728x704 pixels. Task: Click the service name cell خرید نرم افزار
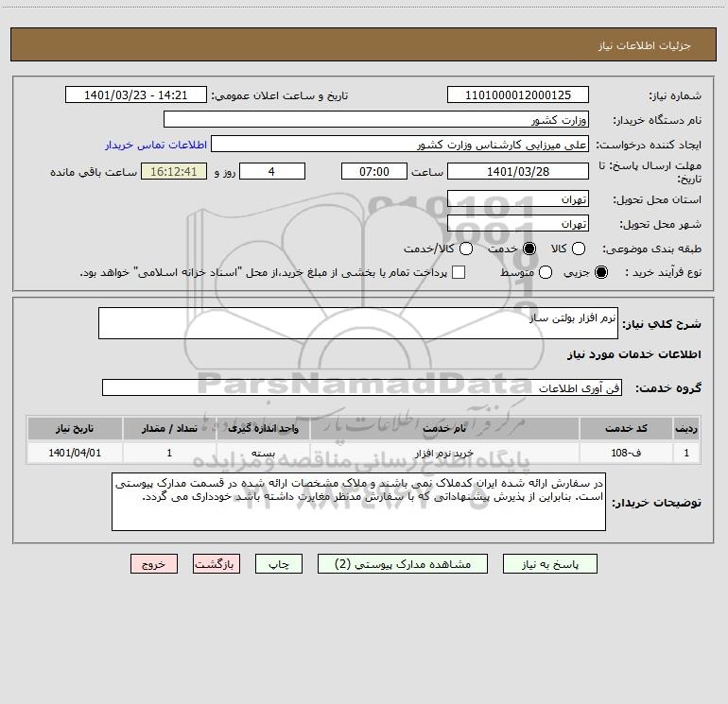[x=444, y=453]
